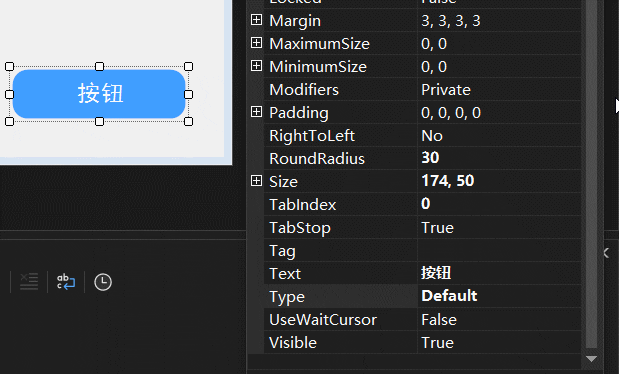Viewport: 619px width, 374px height.
Task: Expand the MaximumSize property
Action: [x=256, y=43]
